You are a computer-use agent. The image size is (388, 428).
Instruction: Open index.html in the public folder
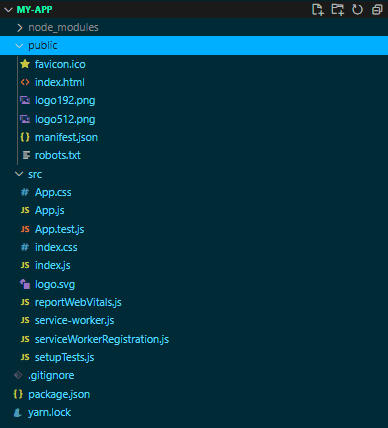click(x=60, y=82)
